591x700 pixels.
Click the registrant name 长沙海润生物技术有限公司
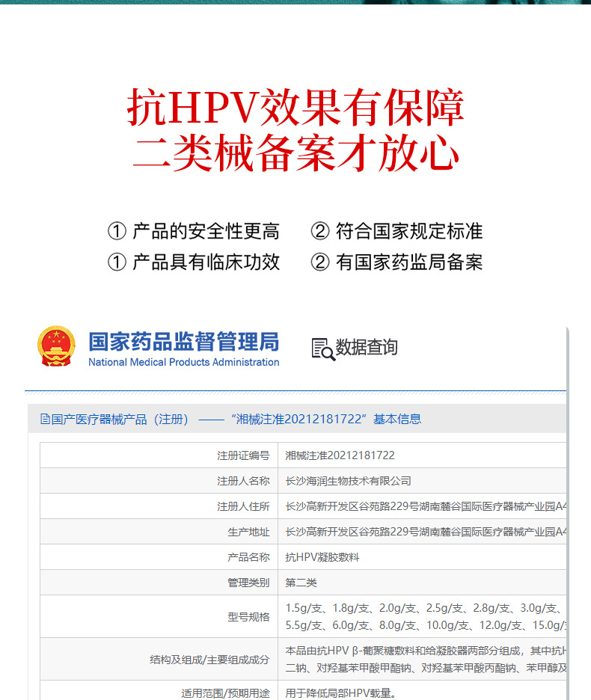point(349,481)
